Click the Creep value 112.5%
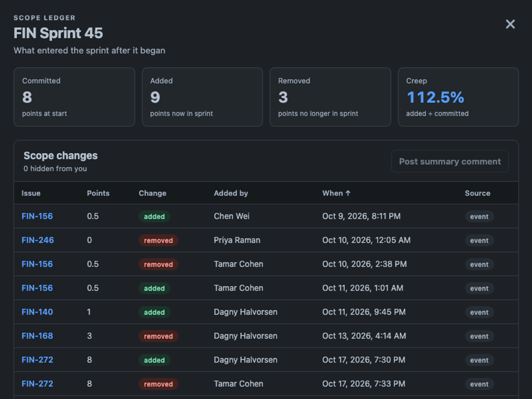Image resolution: width=532 pixels, height=399 pixels. (435, 97)
